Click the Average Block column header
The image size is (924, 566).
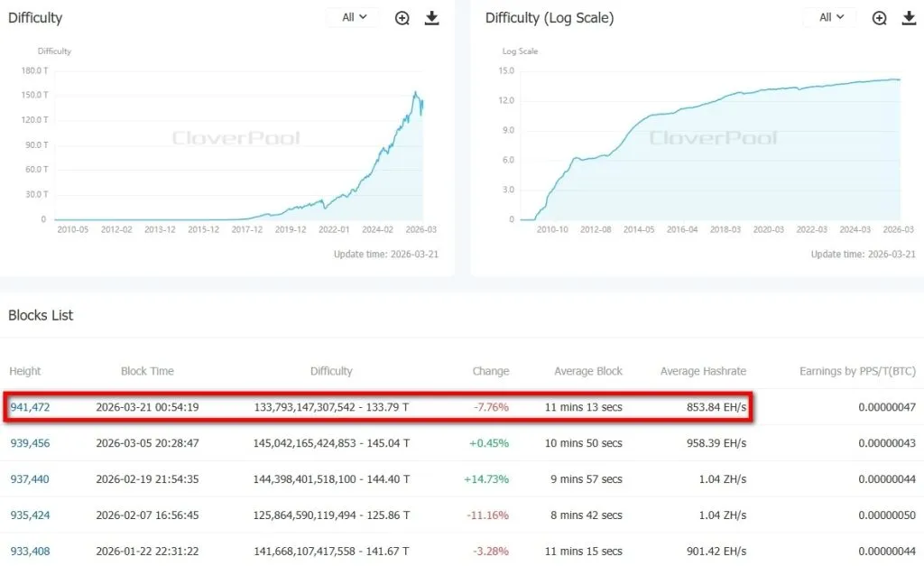[588, 371]
